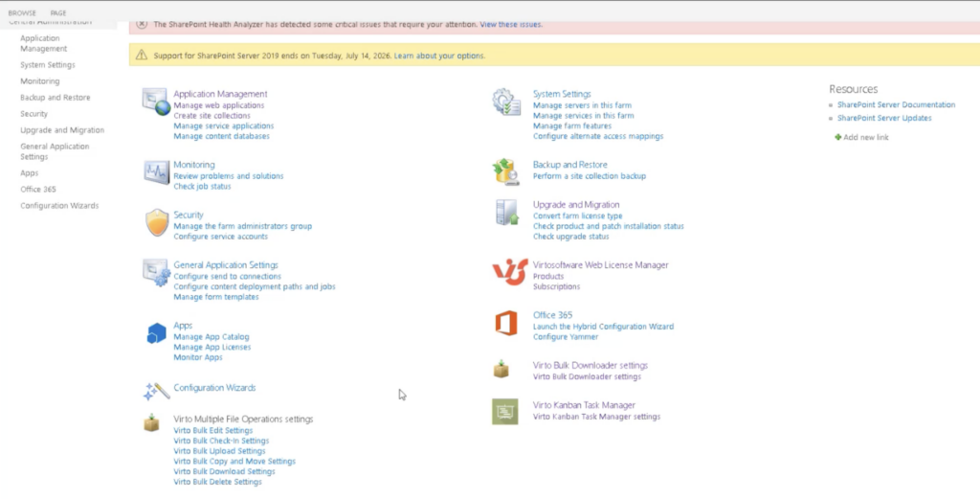Open Manage web applications link
Screen dimensions: 980x499
tap(219, 105)
